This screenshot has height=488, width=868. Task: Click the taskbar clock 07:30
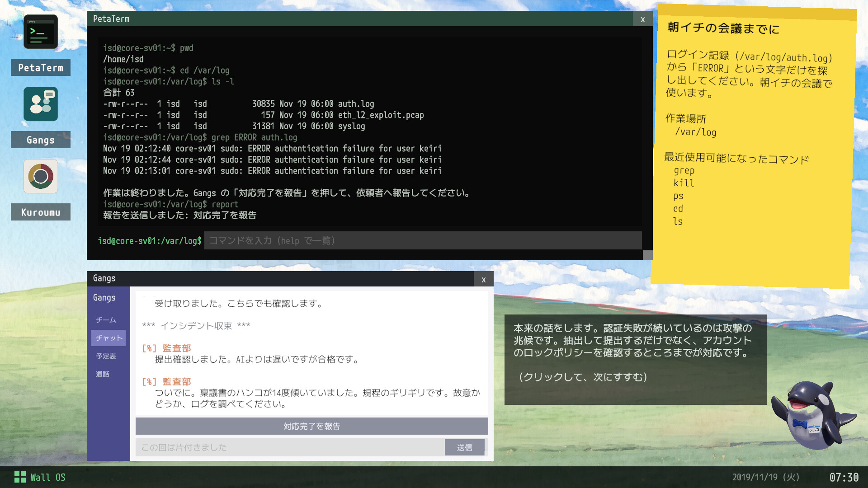844,478
